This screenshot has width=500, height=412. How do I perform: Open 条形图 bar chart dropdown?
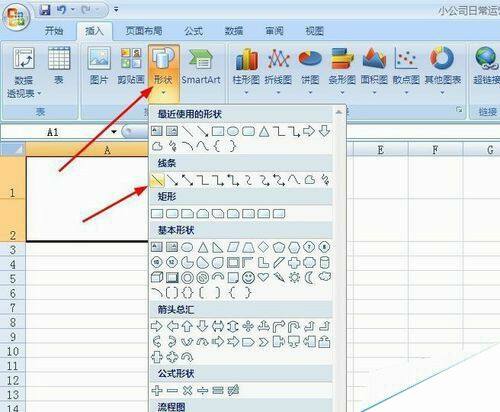tap(342, 71)
